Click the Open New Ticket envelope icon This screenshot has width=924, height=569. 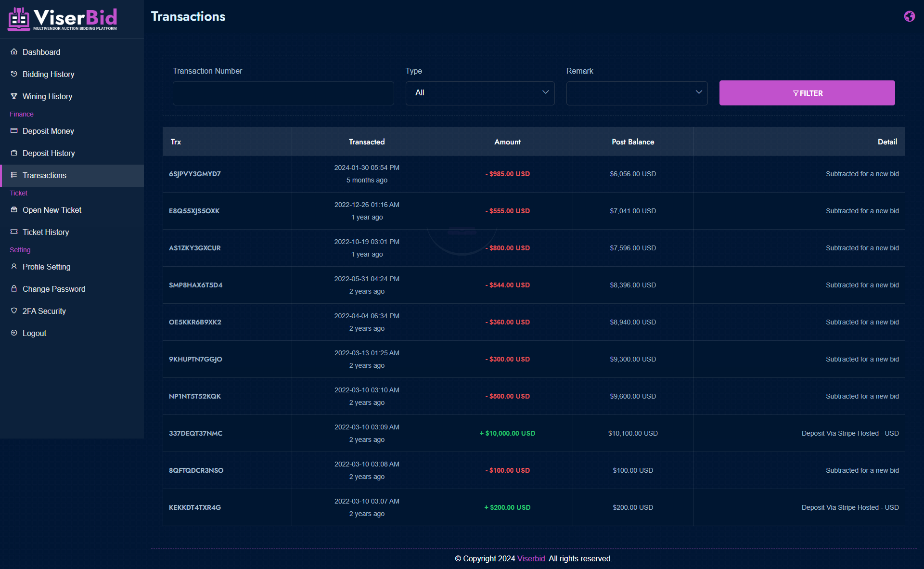tap(14, 209)
